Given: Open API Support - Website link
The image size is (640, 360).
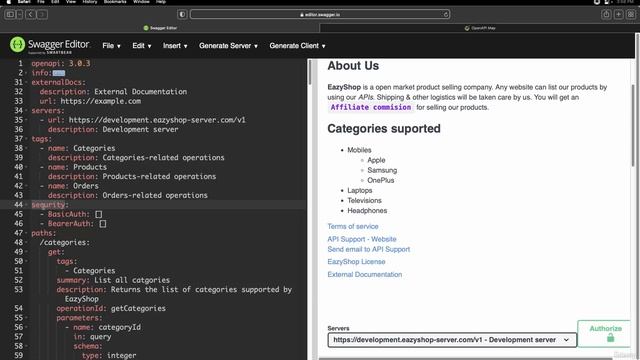Looking at the screenshot, I should 362,239.
